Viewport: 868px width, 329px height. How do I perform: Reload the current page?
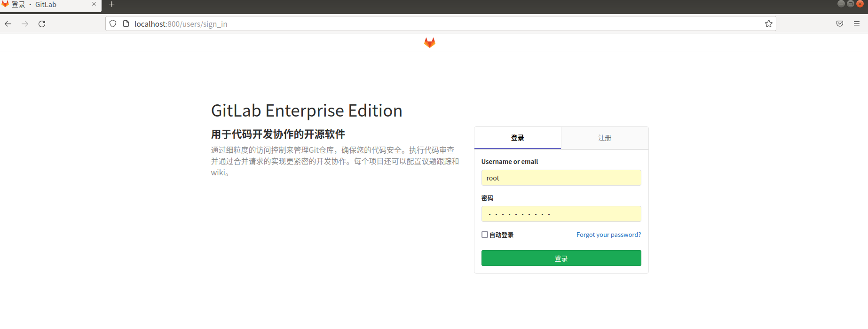42,24
